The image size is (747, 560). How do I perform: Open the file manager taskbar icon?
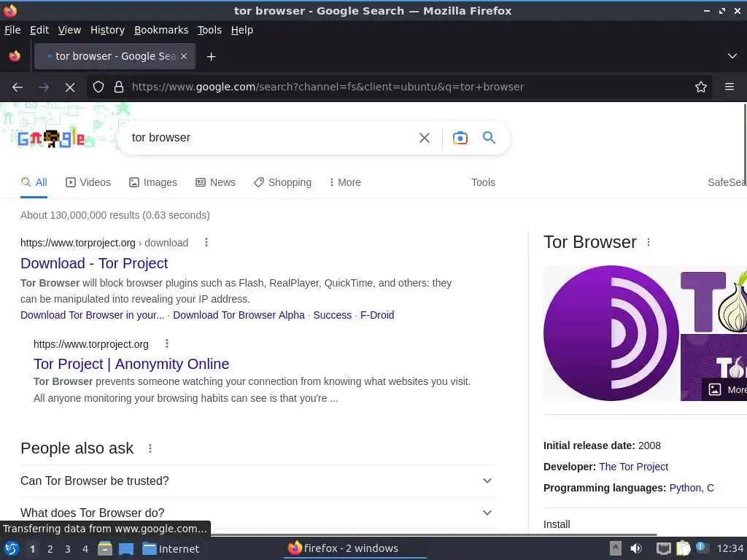pos(105,548)
